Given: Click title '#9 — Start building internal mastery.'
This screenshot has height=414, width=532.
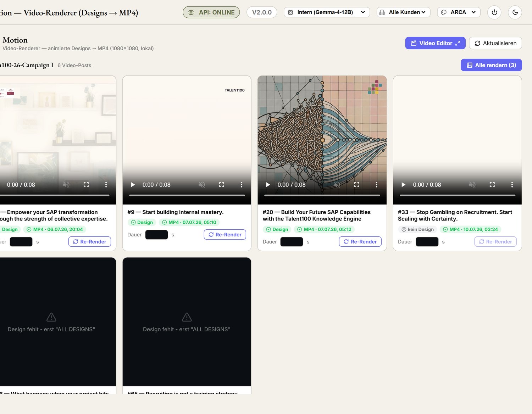Looking at the screenshot, I should pos(176,212).
